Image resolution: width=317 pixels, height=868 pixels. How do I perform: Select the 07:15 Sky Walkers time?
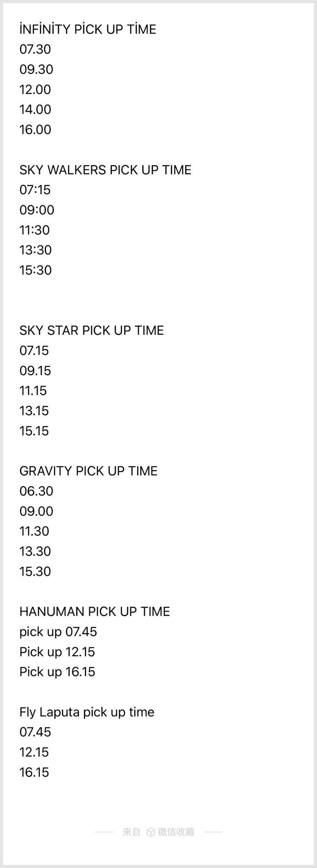pyautogui.click(x=35, y=190)
